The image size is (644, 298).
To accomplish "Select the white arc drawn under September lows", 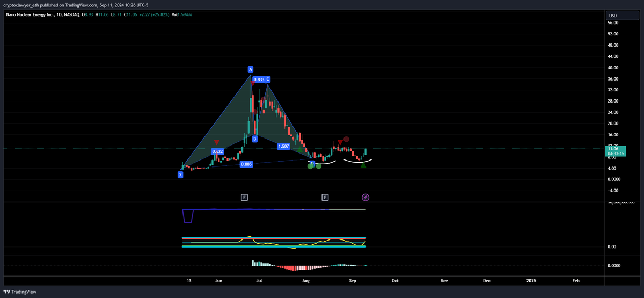I will (x=358, y=161).
